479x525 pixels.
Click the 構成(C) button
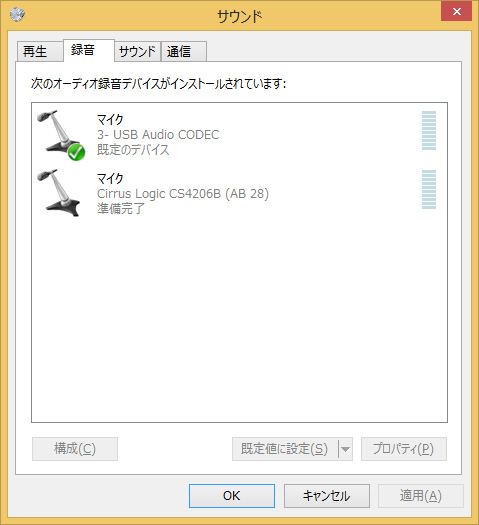pyautogui.click(x=75, y=449)
